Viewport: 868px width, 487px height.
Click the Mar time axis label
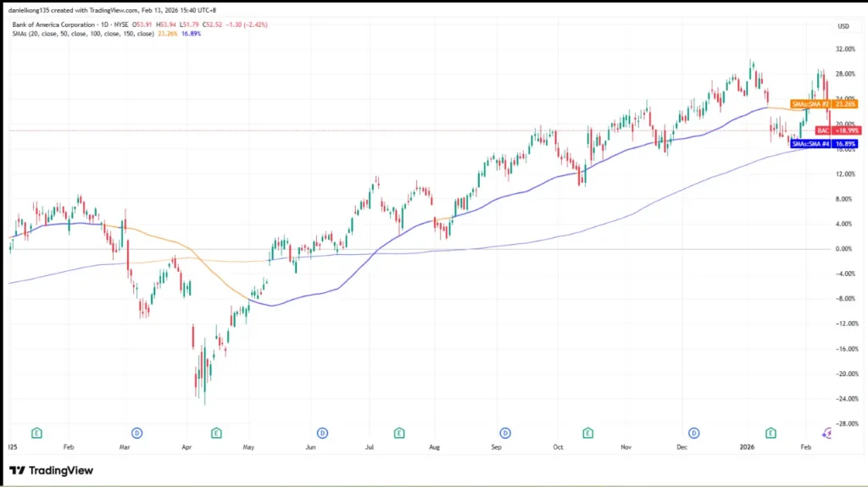click(125, 447)
